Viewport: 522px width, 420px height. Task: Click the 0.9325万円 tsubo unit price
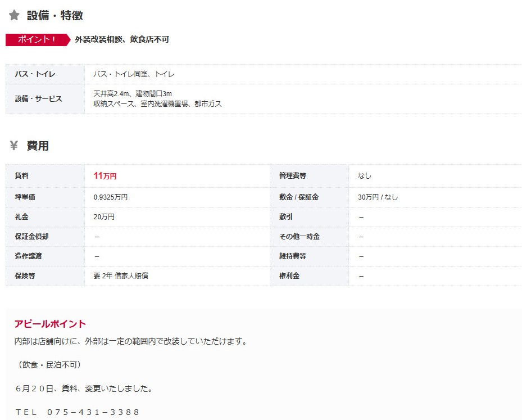coord(111,197)
